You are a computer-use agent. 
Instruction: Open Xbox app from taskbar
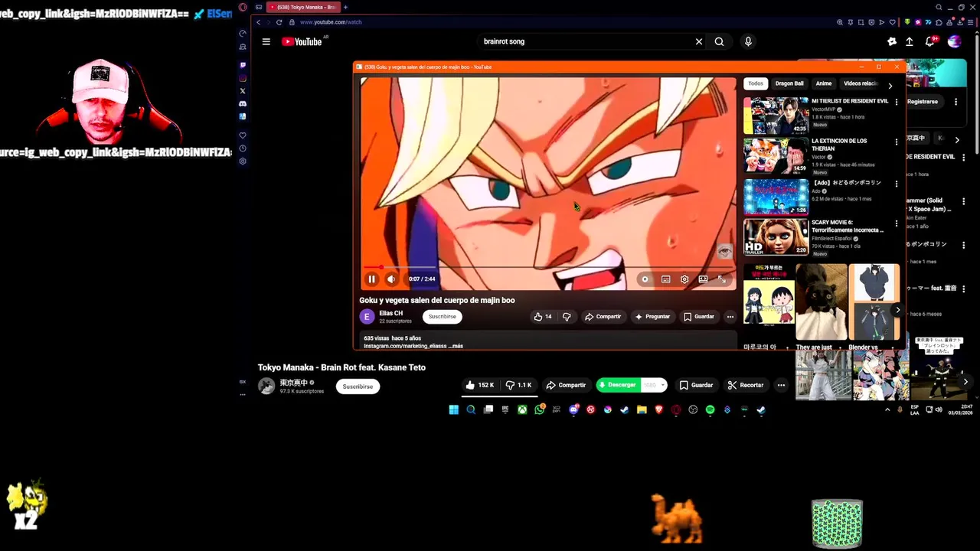pos(522,410)
